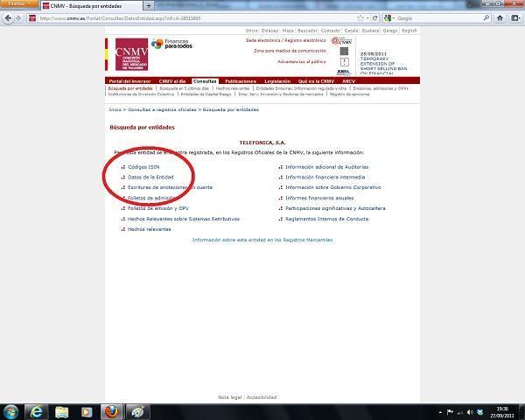The height and width of the screenshot is (420, 525).
Task: Click the Firefox icon in the taskbar
Action: (x=110, y=411)
